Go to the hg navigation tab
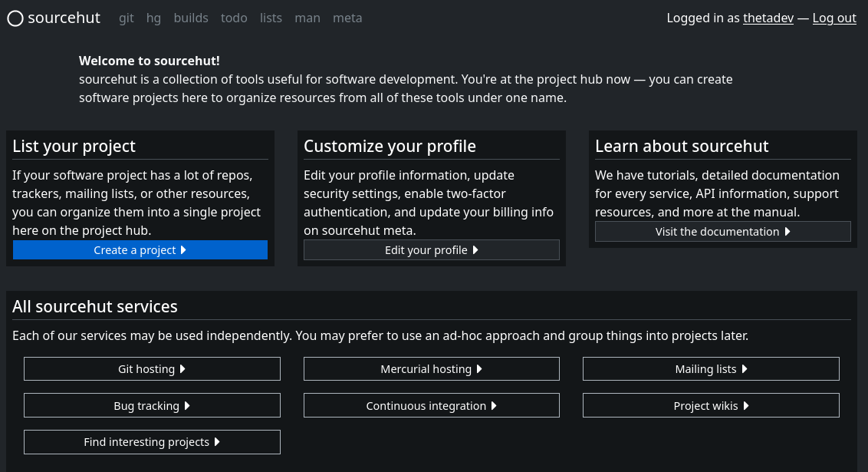 click(x=153, y=18)
